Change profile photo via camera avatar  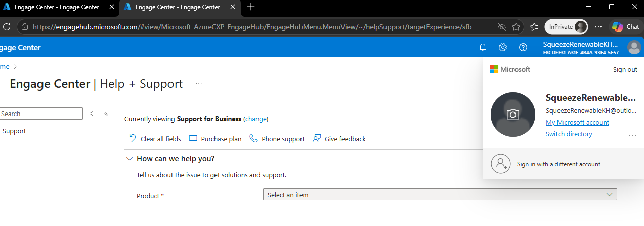click(x=513, y=115)
